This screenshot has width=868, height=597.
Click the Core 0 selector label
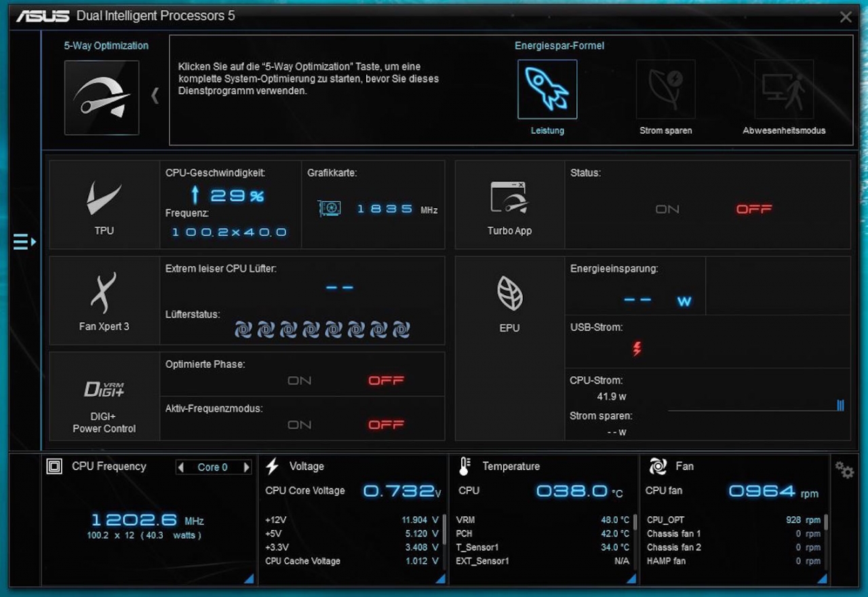(x=213, y=467)
